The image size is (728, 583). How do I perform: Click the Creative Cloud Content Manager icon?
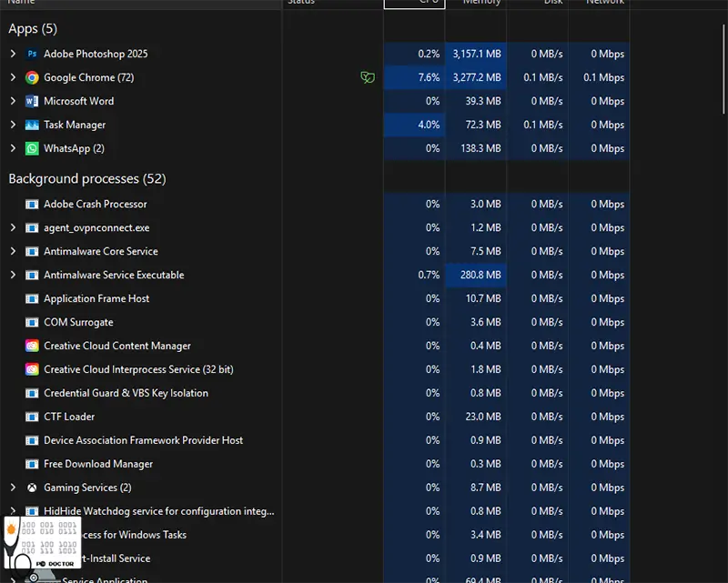pos(32,346)
